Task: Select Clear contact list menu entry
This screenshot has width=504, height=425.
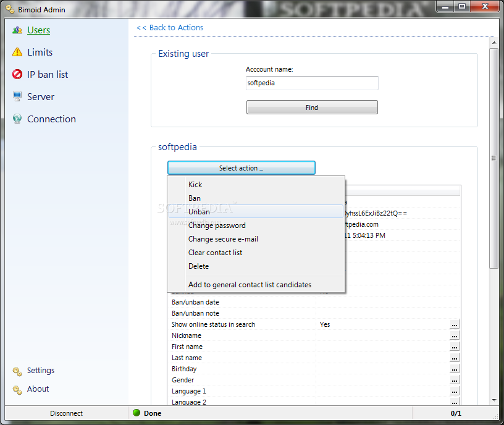Action: [x=256, y=253]
